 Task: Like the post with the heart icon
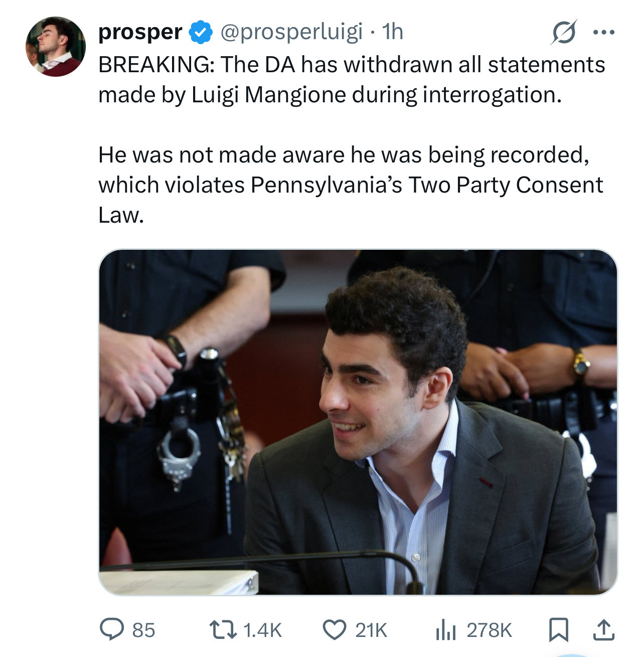pyautogui.click(x=334, y=629)
